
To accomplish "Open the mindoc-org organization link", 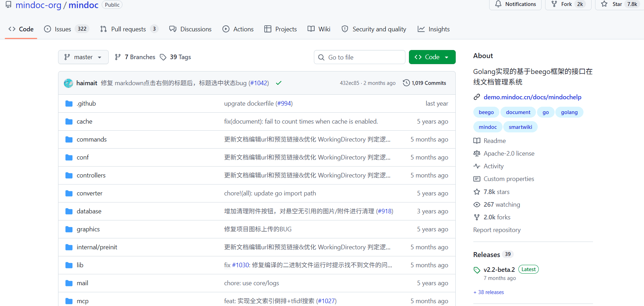I will coord(38,5).
